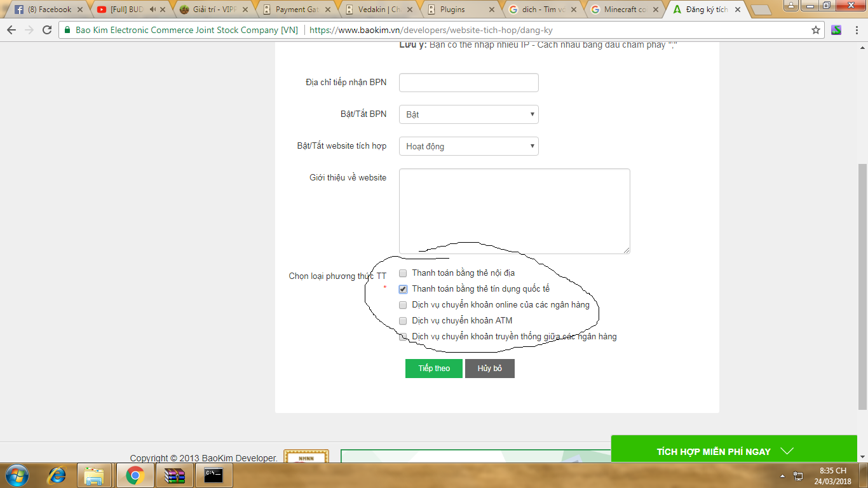Open the Bật/Tắt BPN dropdown
Image resolution: width=868 pixels, height=488 pixels.
point(469,114)
